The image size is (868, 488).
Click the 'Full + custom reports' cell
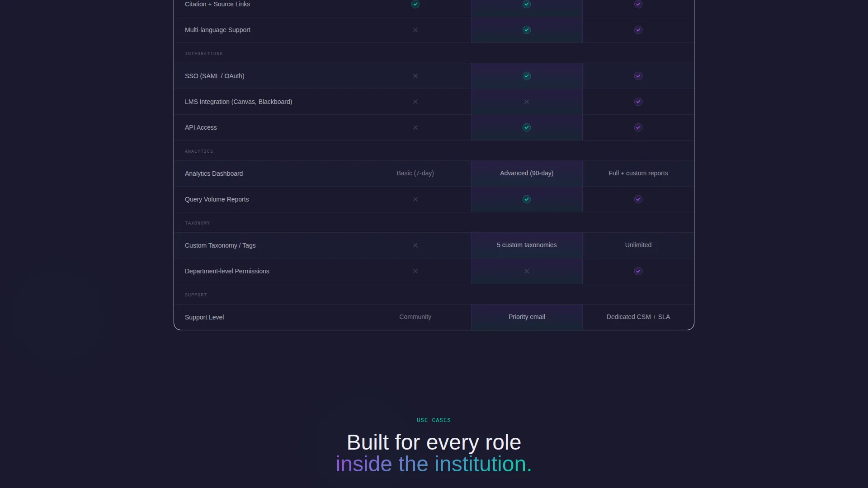click(x=638, y=173)
